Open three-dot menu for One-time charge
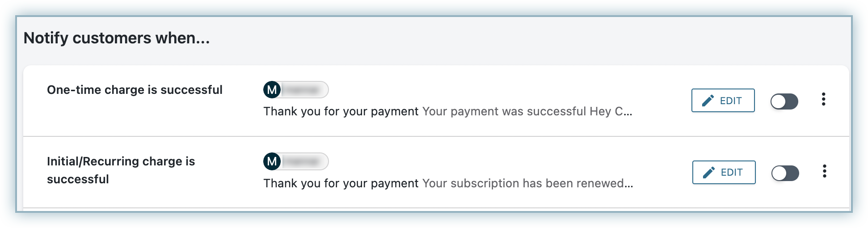The image size is (868, 228). [823, 99]
